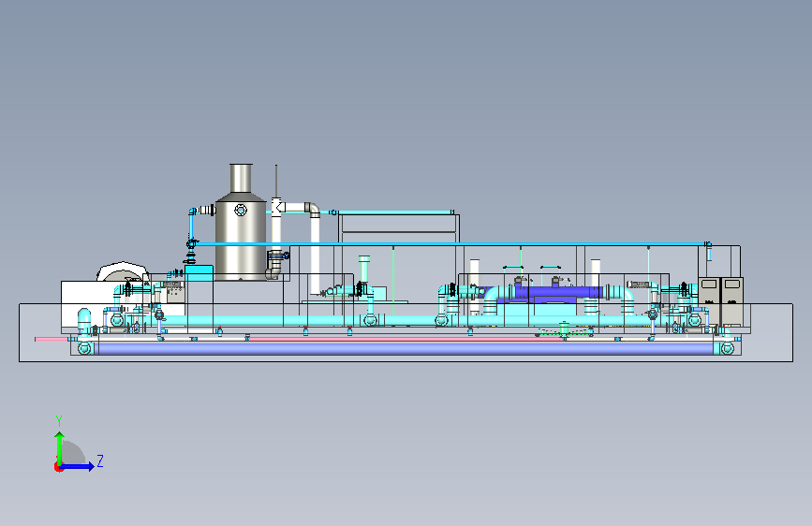Click the blue Z axis arrow
Image resolution: width=812 pixels, height=526 pixels.
pos(78,466)
